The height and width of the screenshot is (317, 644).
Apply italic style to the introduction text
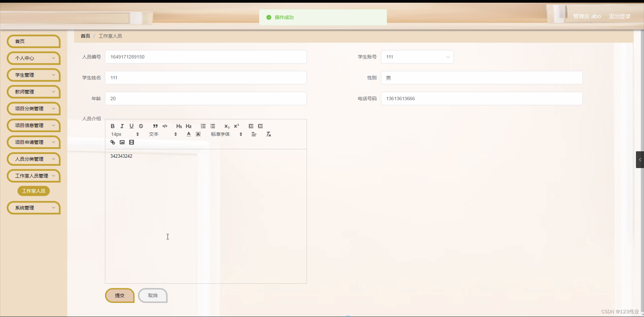122,126
